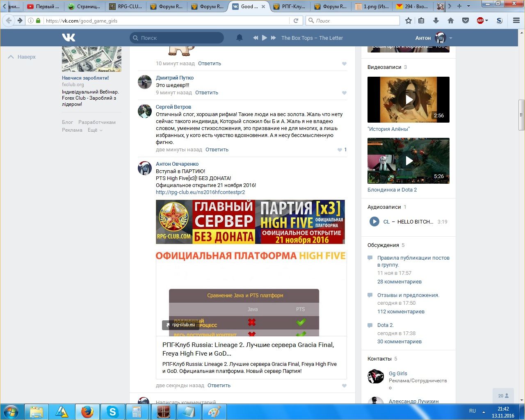Open the Антон profile avatar
Image resolution: width=525 pixels, height=420 pixels.
[441, 38]
